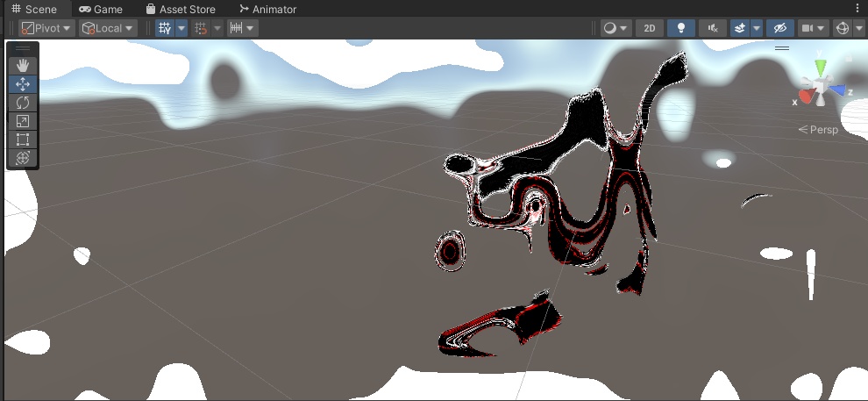Click the orientation overlay handle
Image resolution: width=868 pixels, height=401 pixels.
pyautogui.click(x=782, y=48)
